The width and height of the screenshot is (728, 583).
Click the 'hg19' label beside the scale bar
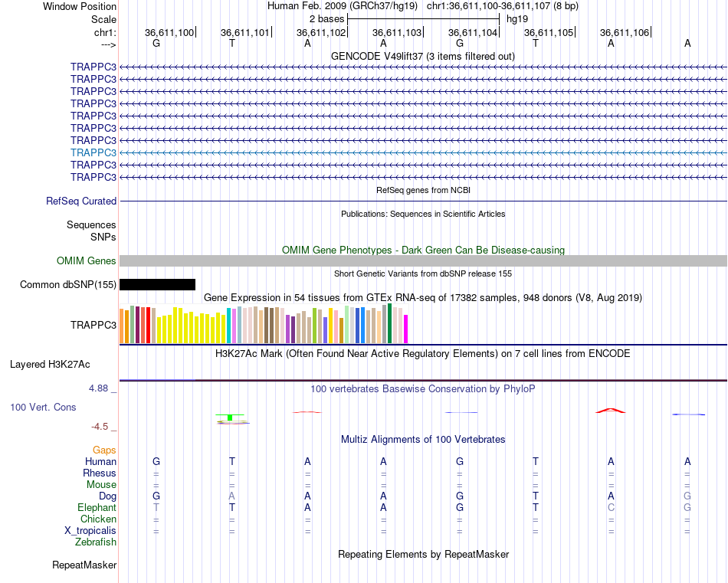pos(516,19)
